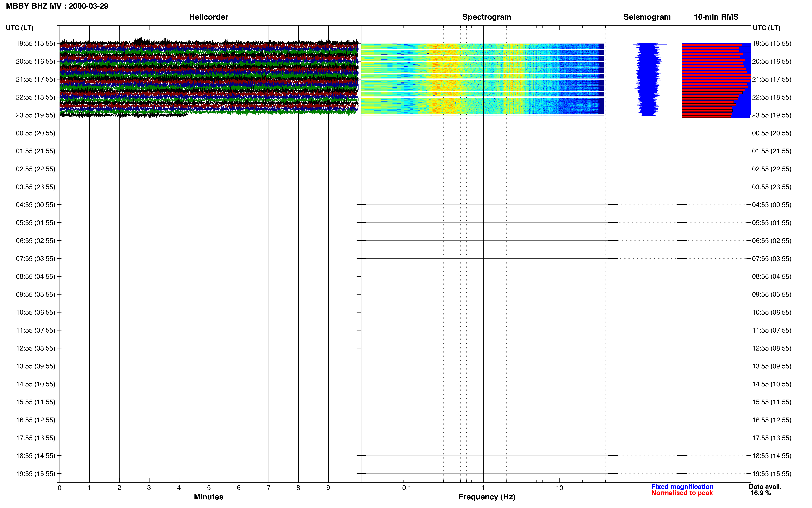Click the title 'MBBY BHZ MV : 2000-03-29'
Image resolution: width=812 pixels, height=508 pixels.
click(57, 6)
